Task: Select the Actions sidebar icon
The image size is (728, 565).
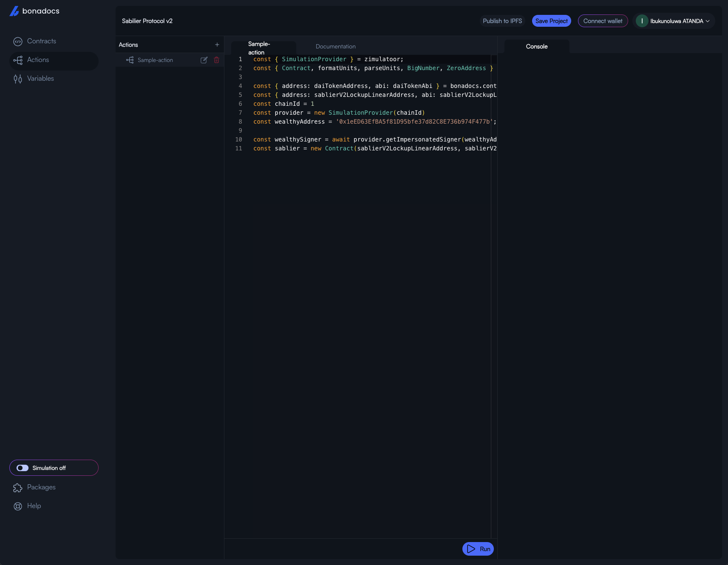Action: point(18,60)
